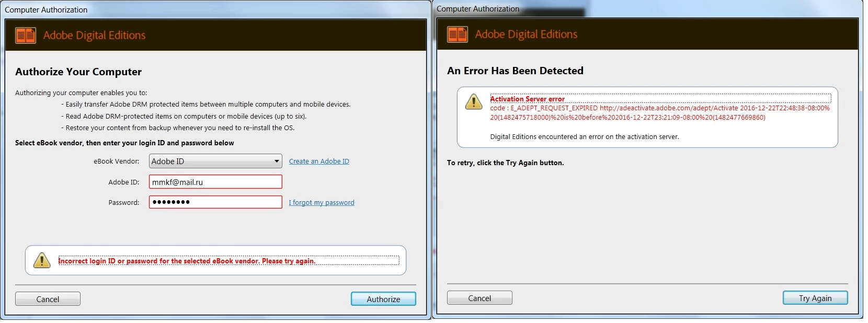Click Adobe Digital Editions logo in error dialog
Viewport: 868px width, 323px height.
pos(458,34)
